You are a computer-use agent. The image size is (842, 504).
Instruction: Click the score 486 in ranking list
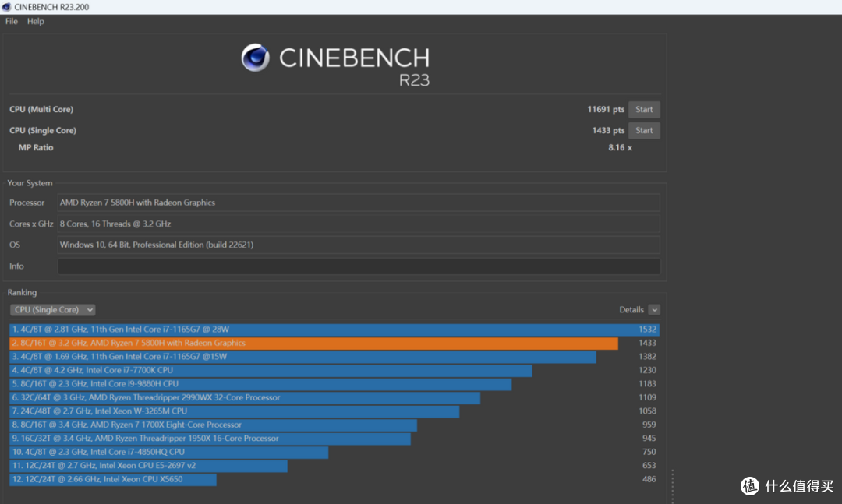click(649, 479)
